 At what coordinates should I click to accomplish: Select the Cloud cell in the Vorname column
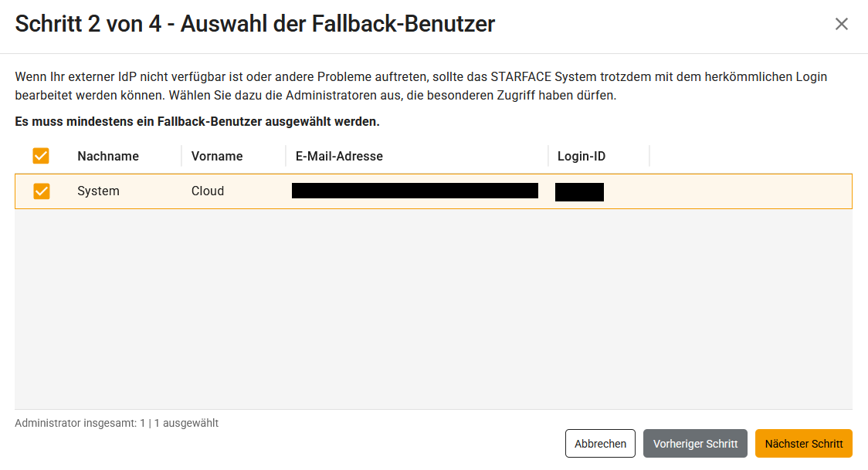tap(208, 191)
